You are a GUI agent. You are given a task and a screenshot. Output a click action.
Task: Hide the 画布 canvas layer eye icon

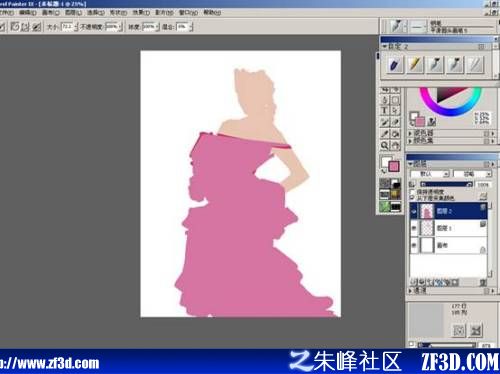pos(414,245)
